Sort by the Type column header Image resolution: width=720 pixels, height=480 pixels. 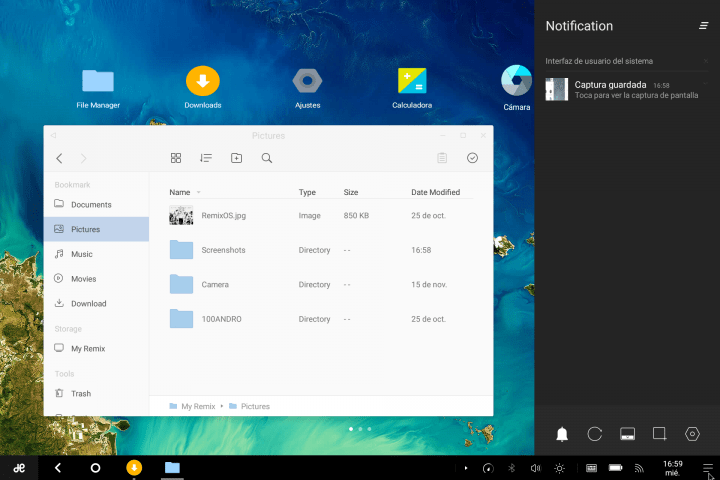coord(307,192)
